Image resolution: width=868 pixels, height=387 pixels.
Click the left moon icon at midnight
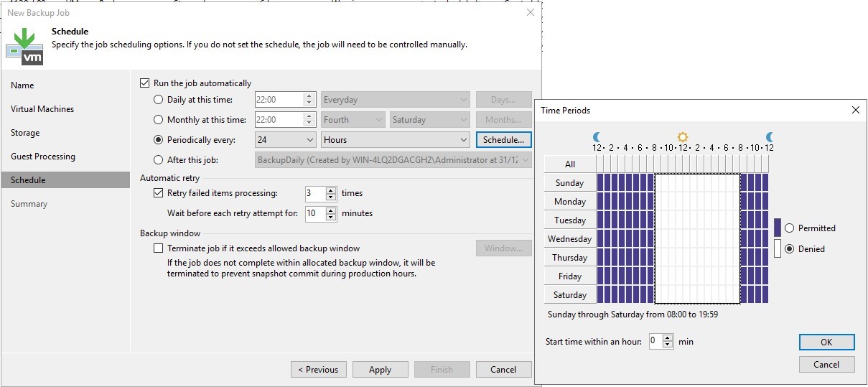(597, 136)
